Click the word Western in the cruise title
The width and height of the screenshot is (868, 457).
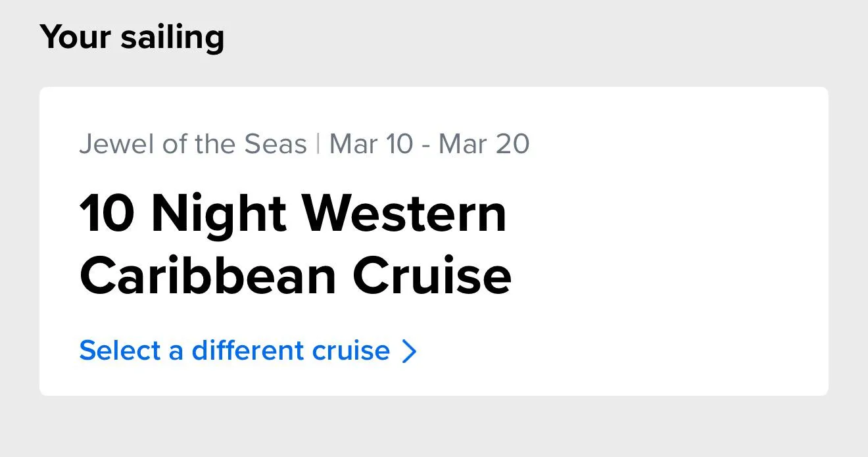[404, 214]
